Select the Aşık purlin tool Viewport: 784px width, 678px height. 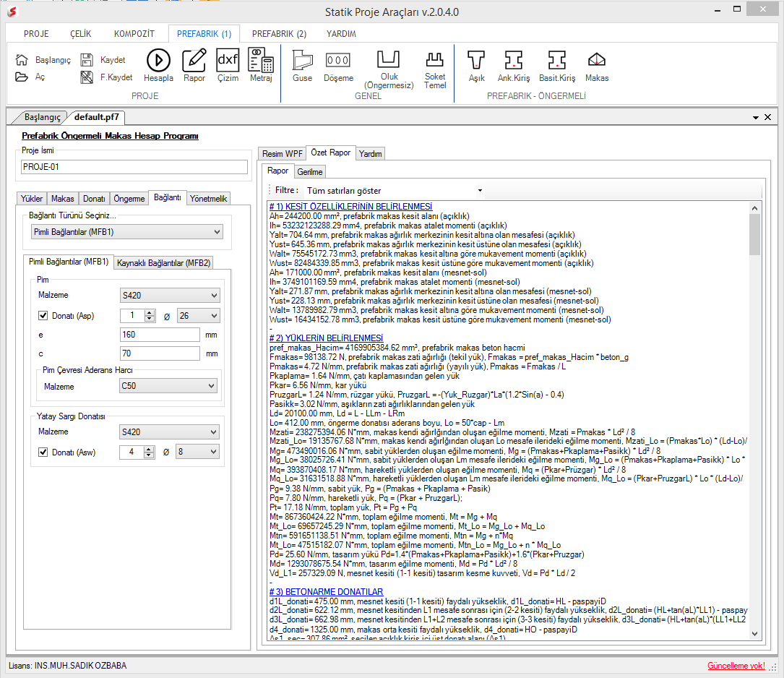[x=476, y=66]
